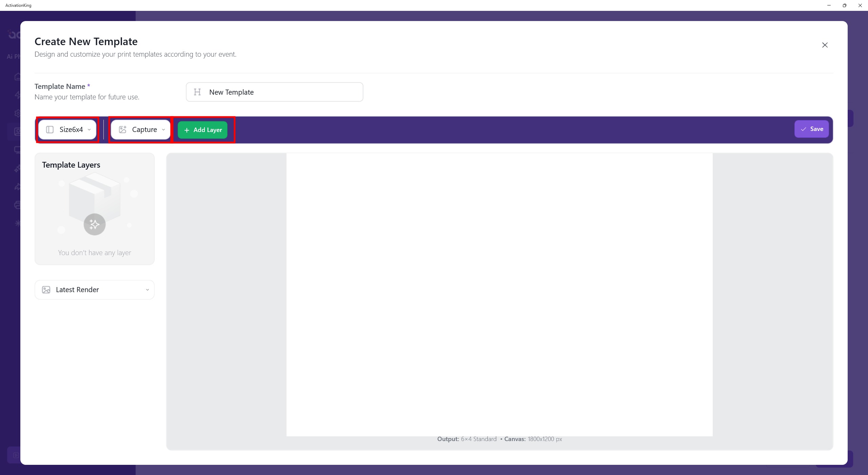Expand the Capture dropdown chevron
868x475 pixels.
click(x=163, y=130)
